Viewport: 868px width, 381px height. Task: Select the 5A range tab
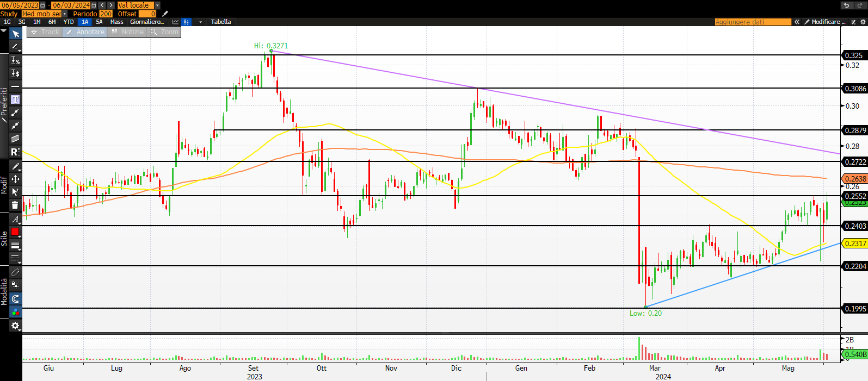[x=99, y=22]
